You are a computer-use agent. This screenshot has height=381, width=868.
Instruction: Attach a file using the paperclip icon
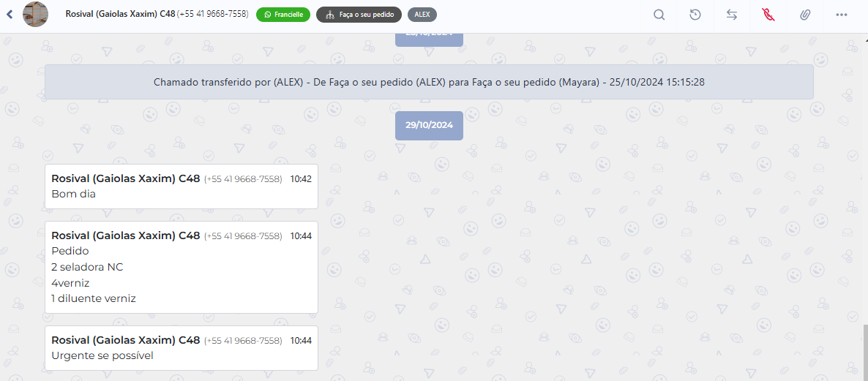tap(804, 15)
